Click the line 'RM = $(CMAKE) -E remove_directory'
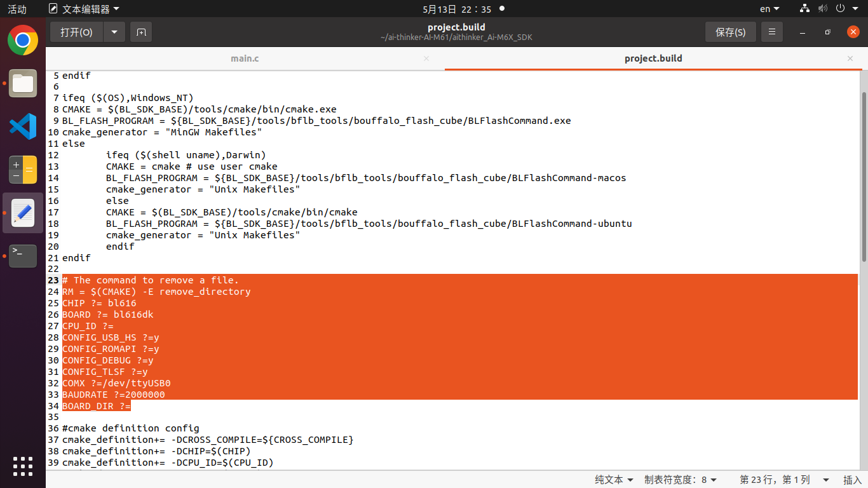 click(x=156, y=292)
